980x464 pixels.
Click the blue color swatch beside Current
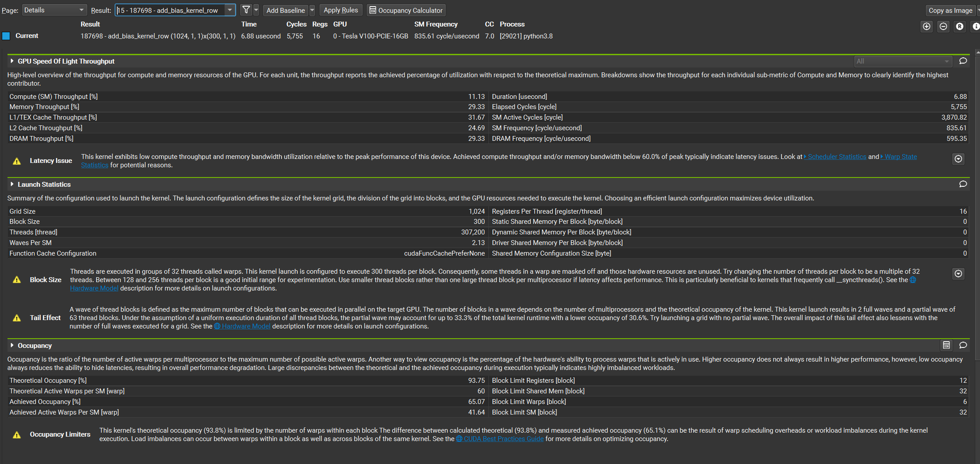point(6,36)
